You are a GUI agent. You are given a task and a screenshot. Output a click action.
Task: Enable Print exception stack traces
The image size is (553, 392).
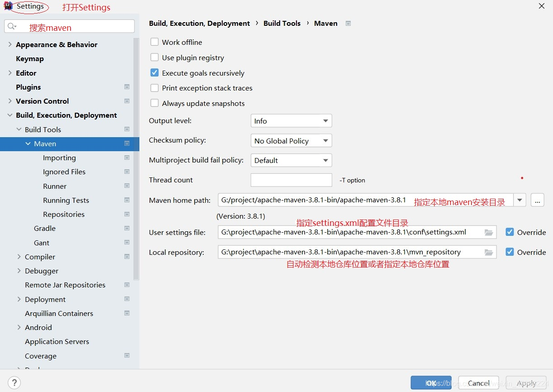tap(155, 88)
